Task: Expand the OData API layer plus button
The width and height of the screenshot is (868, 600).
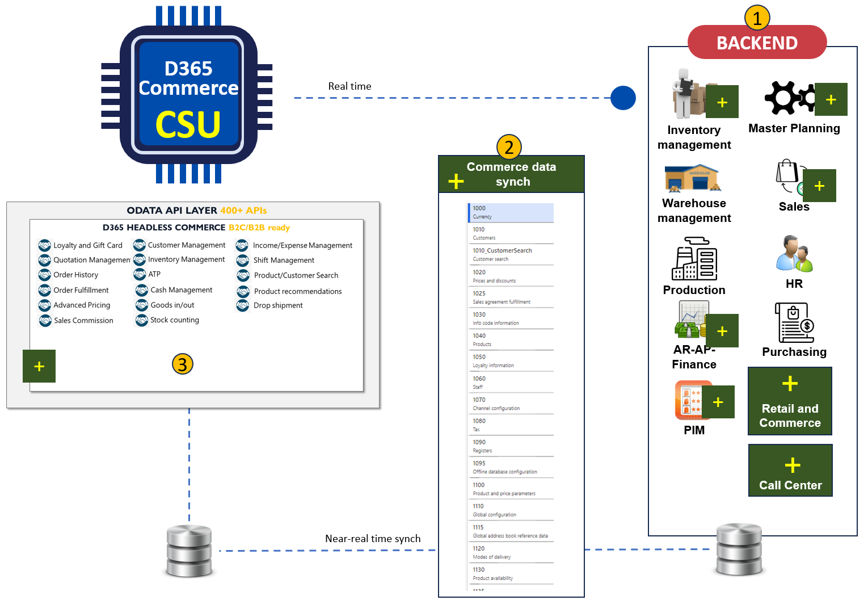Action: click(39, 366)
